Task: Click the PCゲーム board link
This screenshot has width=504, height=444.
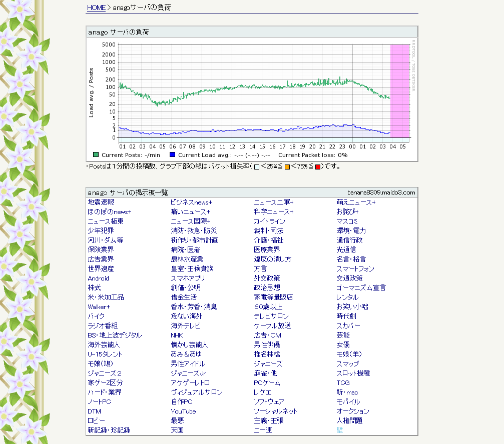Action: (x=267, y=382)
